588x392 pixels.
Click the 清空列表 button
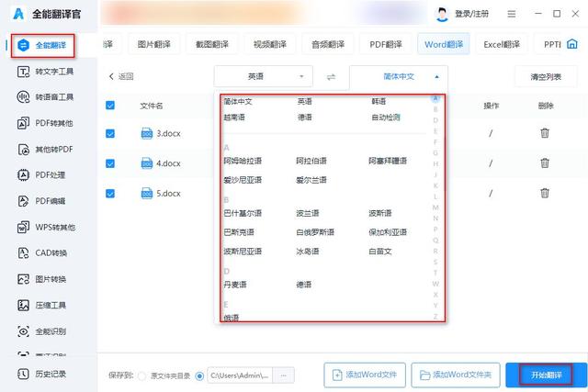coord(546,77)
